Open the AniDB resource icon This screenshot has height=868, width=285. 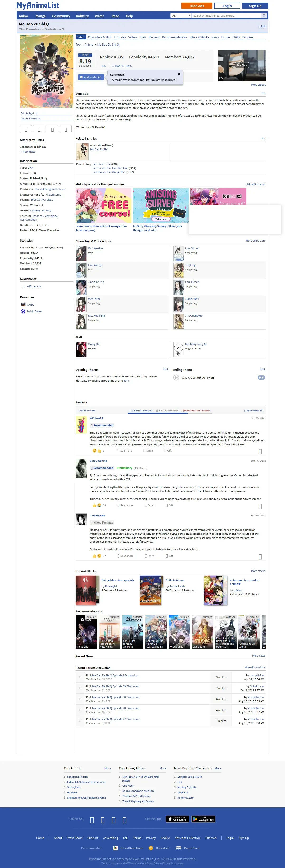(x=23, y=305)
